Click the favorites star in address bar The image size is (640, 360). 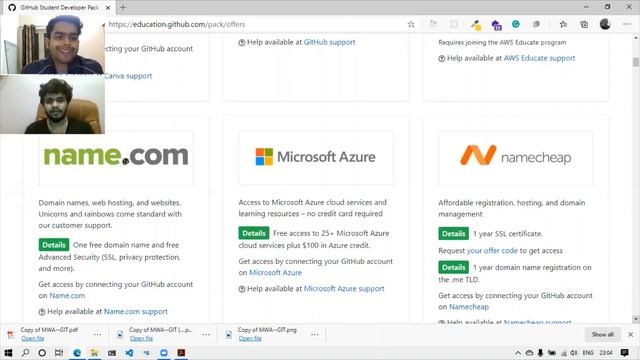(x=411, y=24)
